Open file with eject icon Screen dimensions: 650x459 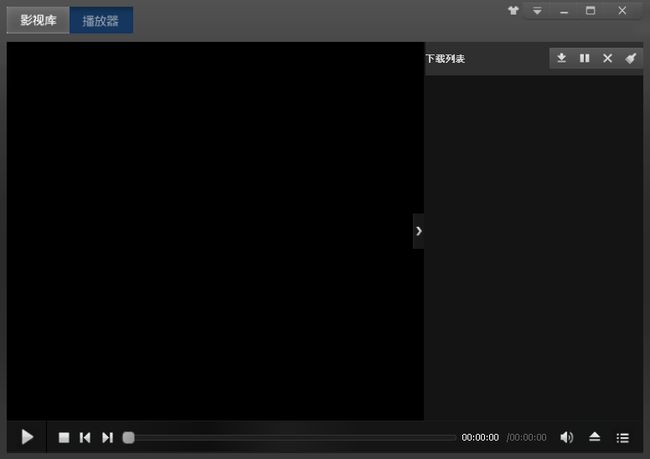(x=594, y=437)
